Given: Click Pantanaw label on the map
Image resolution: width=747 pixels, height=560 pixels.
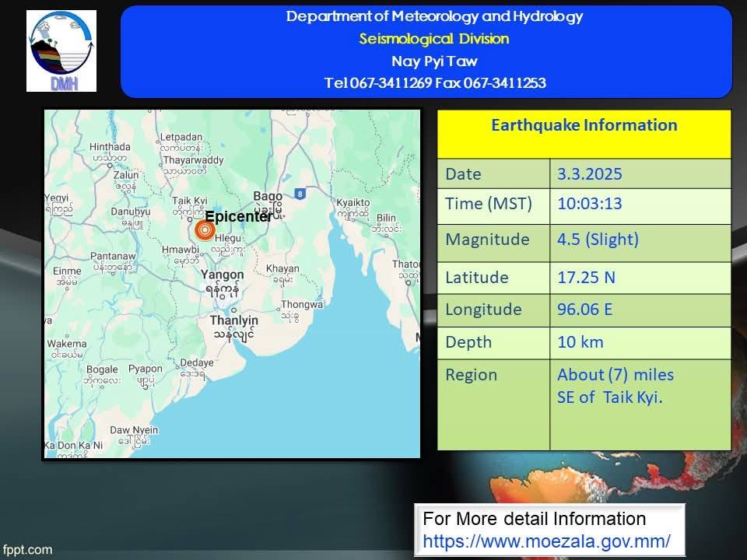Looking at the screenshot, I should (x=113, y=256).
